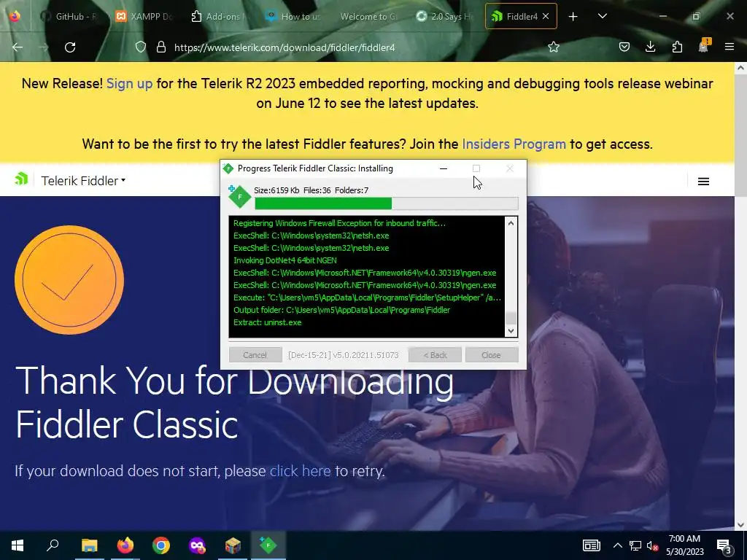747x560 pixels.
Task: Click the address bar URL field
Action: click(352, 47)
